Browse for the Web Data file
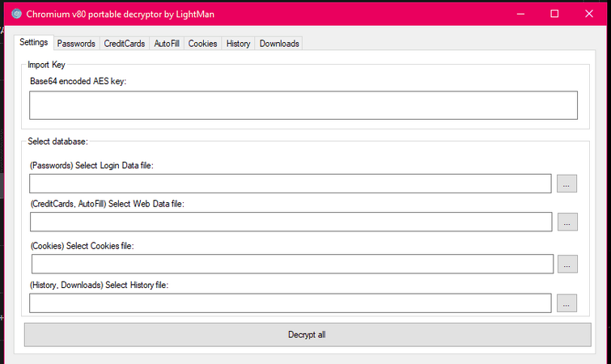 (x=567, y=222)
